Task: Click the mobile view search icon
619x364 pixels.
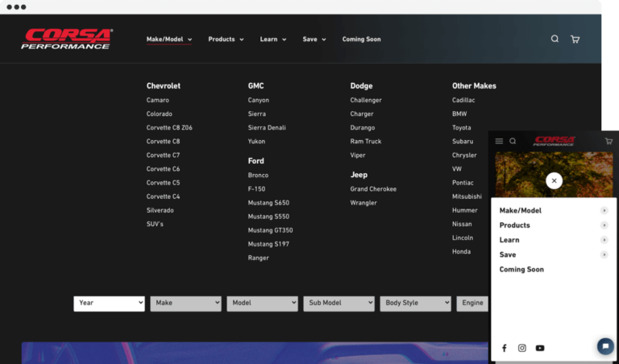Action: (513, 141)
